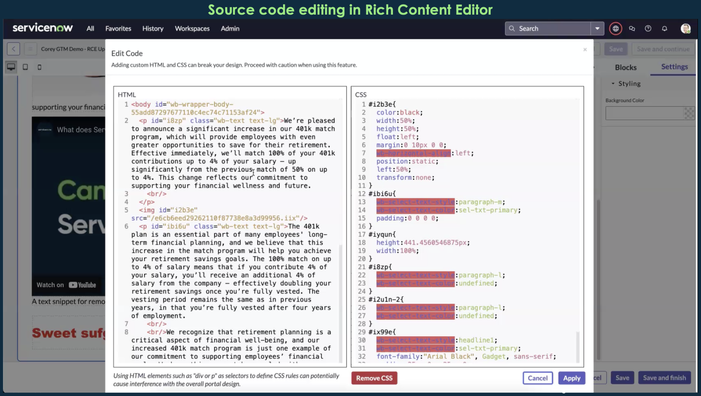Click the Background Color field

click(x=645, y=113)
